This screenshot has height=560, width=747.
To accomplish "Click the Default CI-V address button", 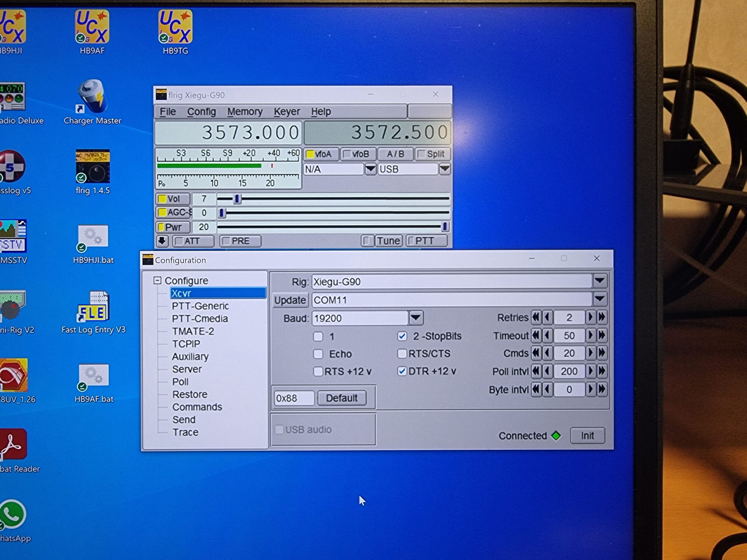I will point(341,398).
